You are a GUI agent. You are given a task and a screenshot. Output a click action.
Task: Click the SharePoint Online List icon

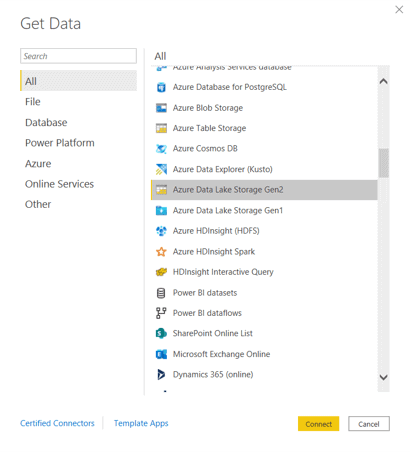coord(161,333)
